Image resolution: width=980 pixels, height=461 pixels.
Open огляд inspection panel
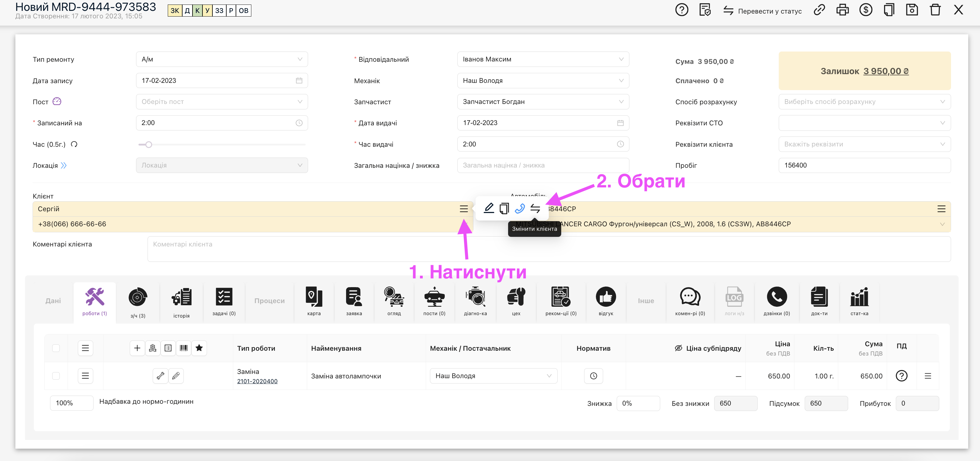click(394, 301)
